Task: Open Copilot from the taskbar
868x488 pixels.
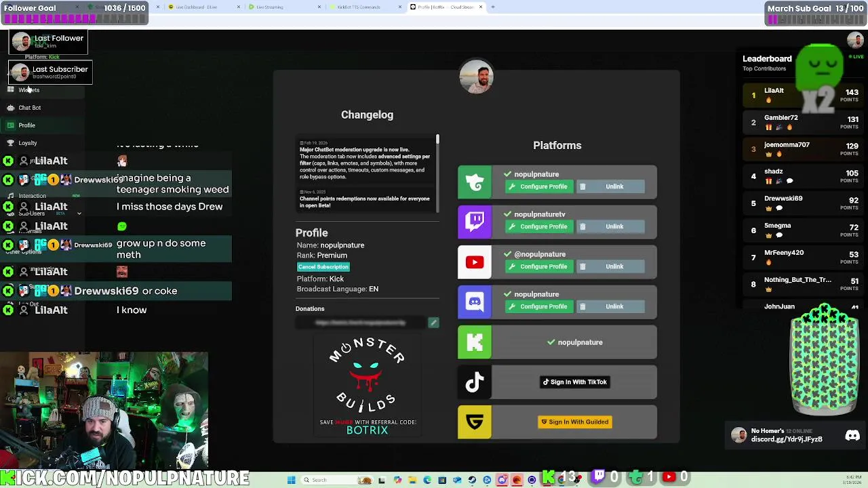Action: [x=397, y=480]
